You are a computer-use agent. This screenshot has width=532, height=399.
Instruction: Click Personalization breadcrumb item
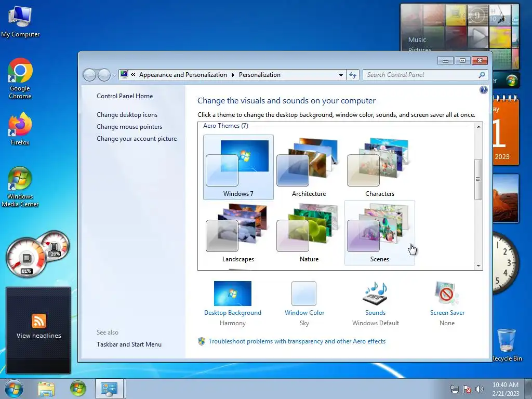point(260,75)
